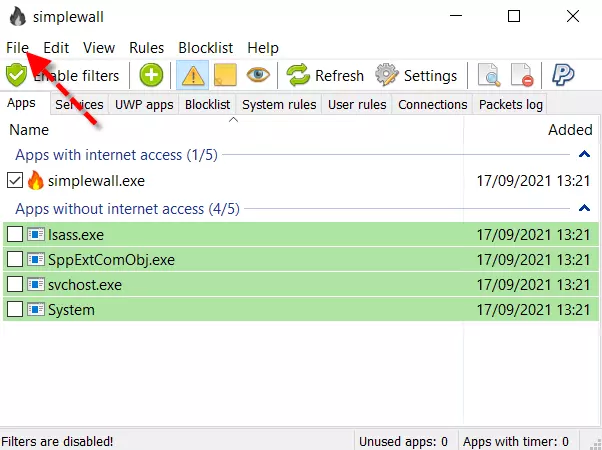Switch to the System rules tab
The height and width of the screenshot is (450, 602).
tap(279, 104)
